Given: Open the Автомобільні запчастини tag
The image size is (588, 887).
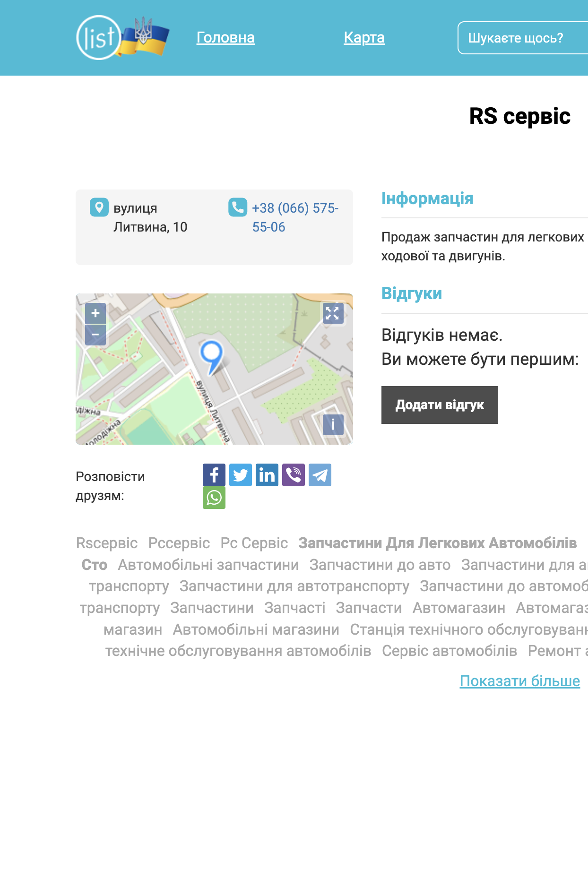Looking at the screenshot, I should pos(208,565).
